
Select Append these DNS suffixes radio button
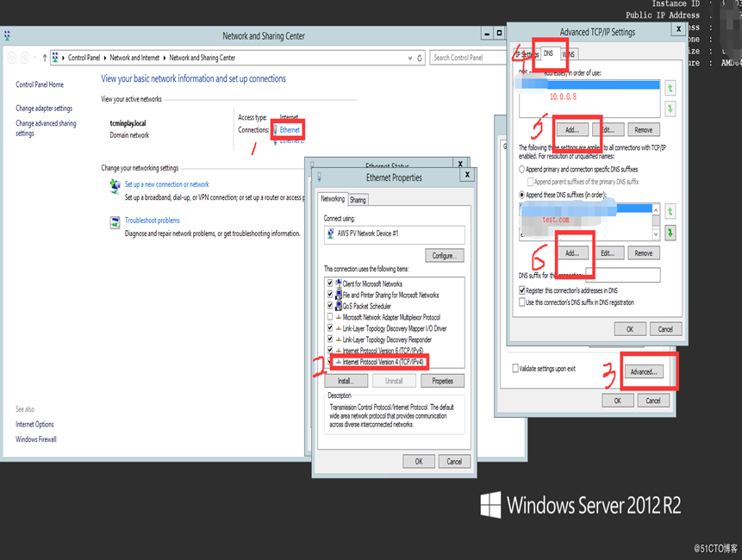521,195
